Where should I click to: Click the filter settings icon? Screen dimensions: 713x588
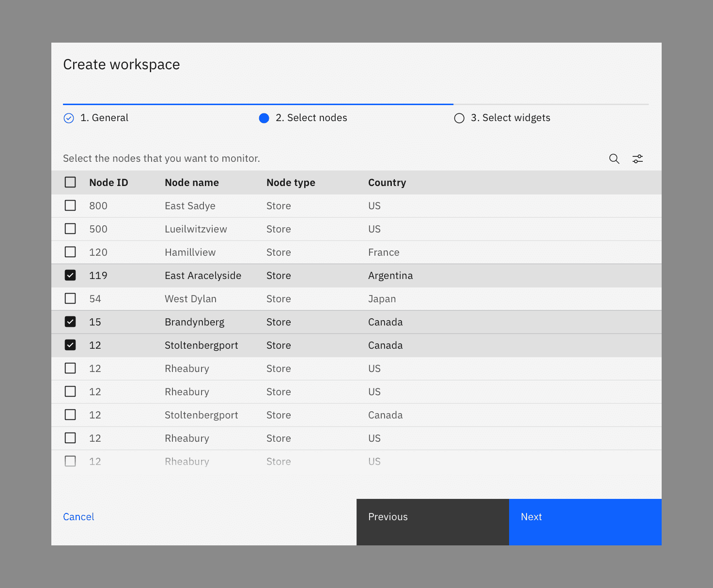[637, 158]
